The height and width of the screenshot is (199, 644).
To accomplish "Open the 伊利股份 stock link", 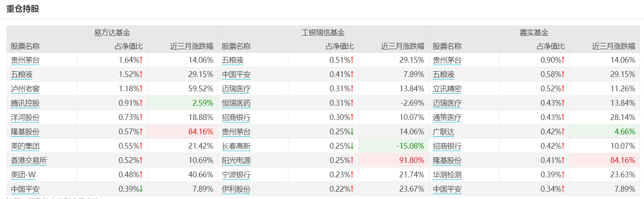I will (236, 189).
